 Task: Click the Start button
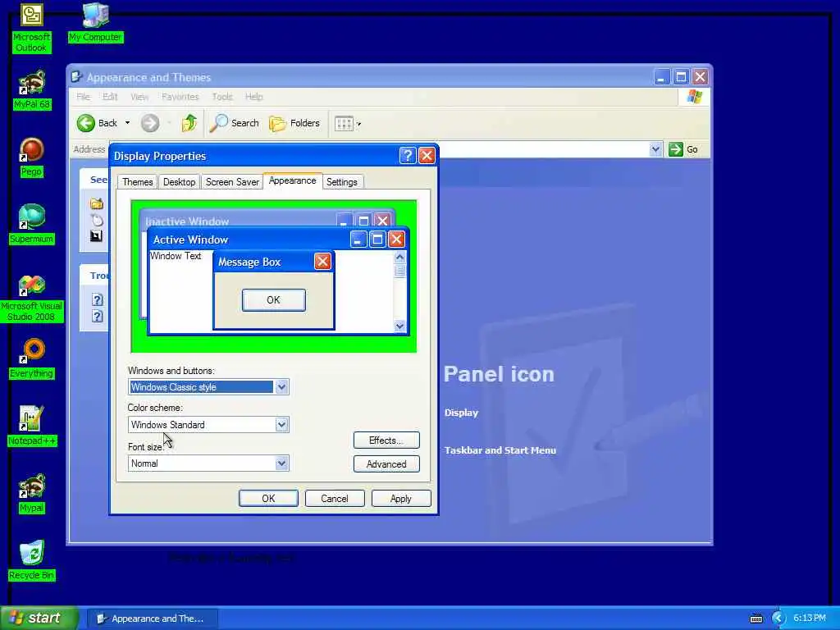point(39,619)
